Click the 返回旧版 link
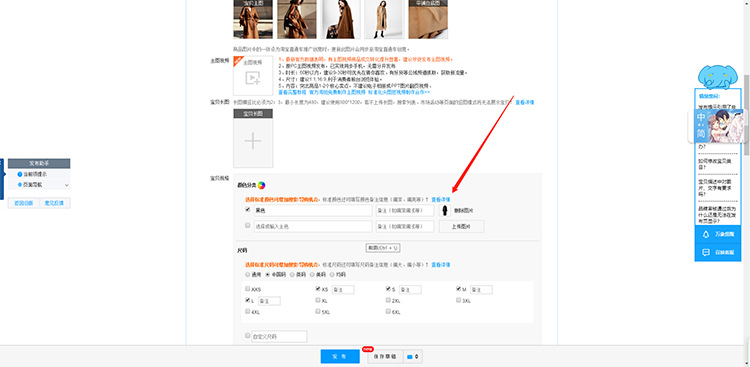The width and height of the screenshot is (750, 367). 23,203
